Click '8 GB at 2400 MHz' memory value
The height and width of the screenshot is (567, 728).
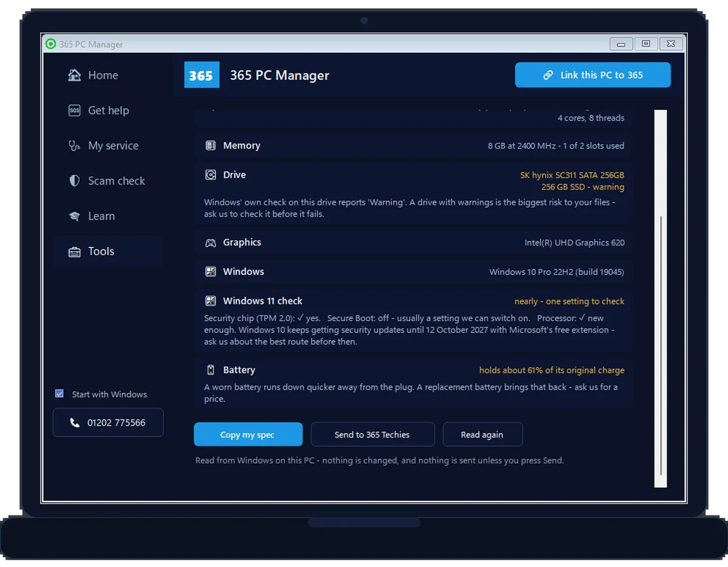click(522, 146)
